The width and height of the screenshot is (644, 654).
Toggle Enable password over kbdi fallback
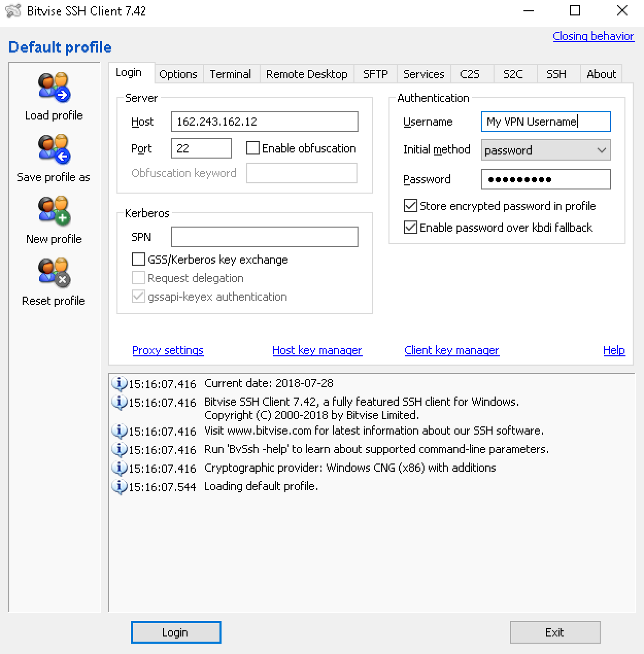(x=411, y=228)
